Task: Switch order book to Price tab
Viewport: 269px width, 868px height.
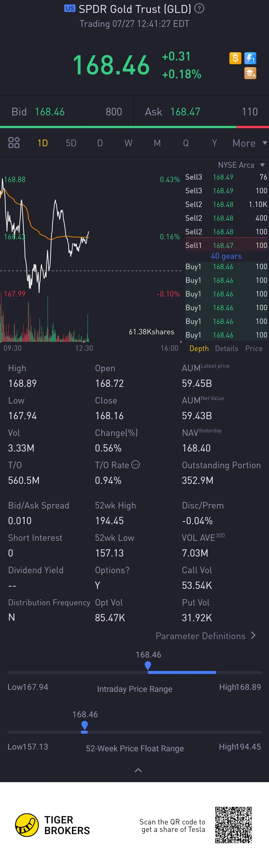Action: point(254,348)
